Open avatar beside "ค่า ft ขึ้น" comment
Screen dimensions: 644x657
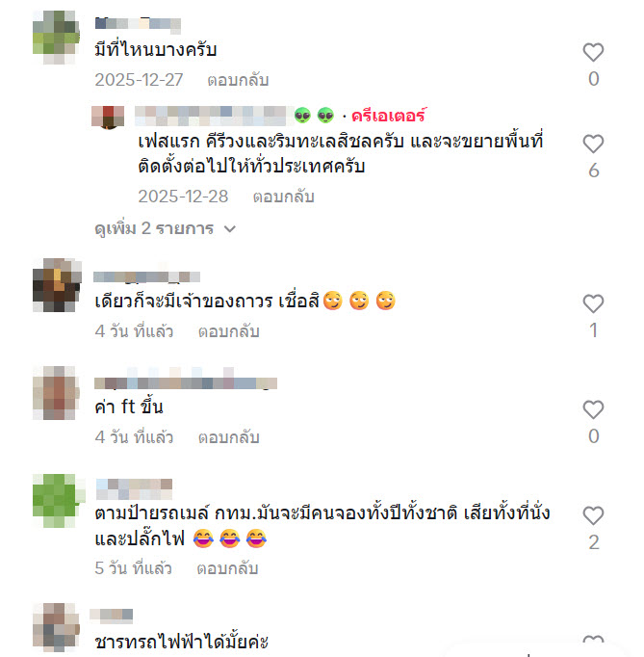56,393
